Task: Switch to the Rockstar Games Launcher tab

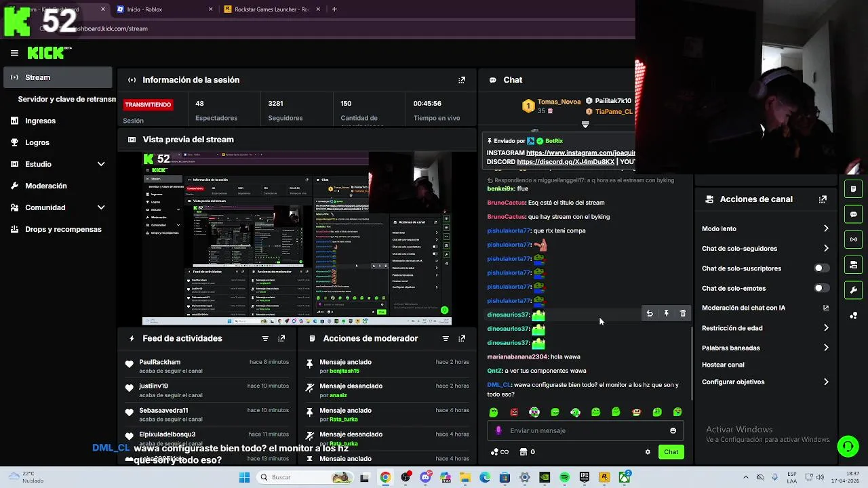Action: [271, 9]
